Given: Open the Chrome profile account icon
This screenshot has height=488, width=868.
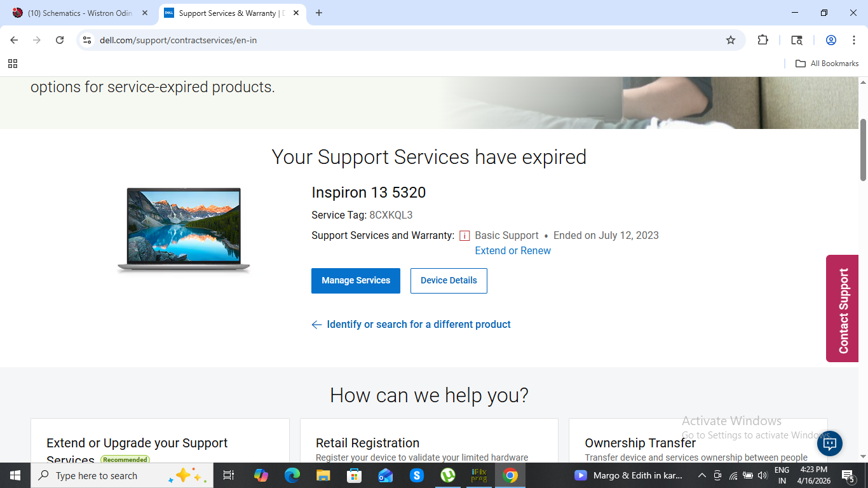Looking at the screenshot, I should (831, 39).
